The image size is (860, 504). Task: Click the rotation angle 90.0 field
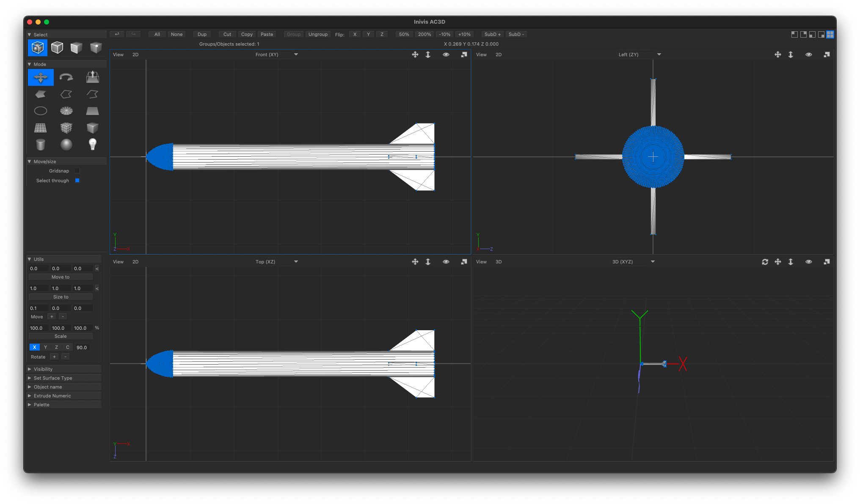click(82, 348)
